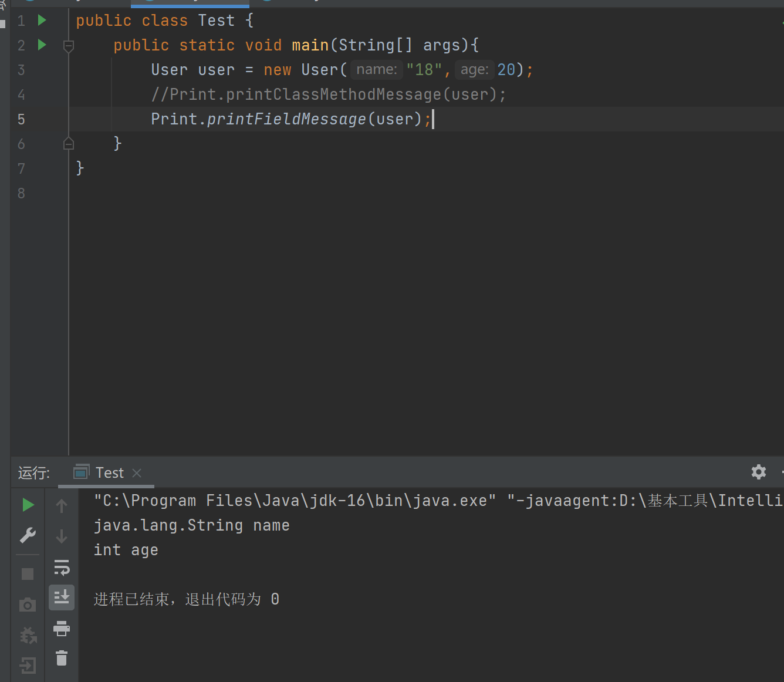Toggle soft-wrap in the console

pos(62,568)
